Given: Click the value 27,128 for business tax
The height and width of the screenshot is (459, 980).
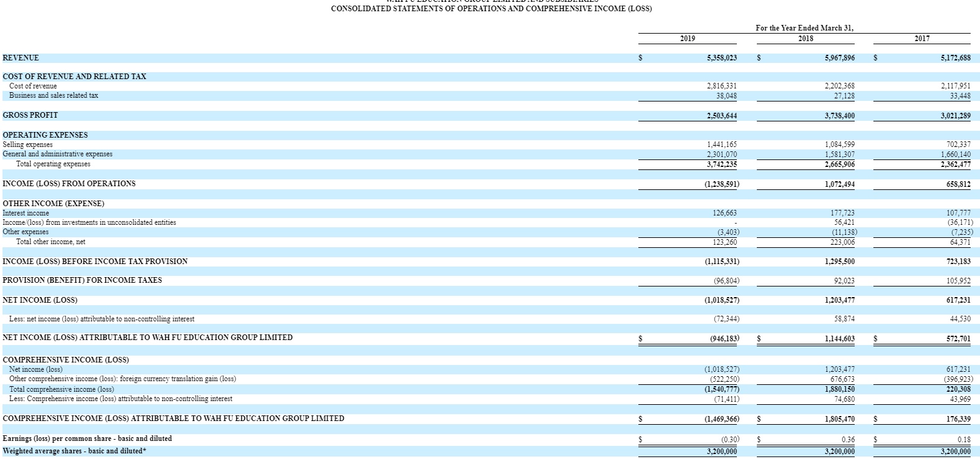Looking at the screenshot, I should pos(844,96).
